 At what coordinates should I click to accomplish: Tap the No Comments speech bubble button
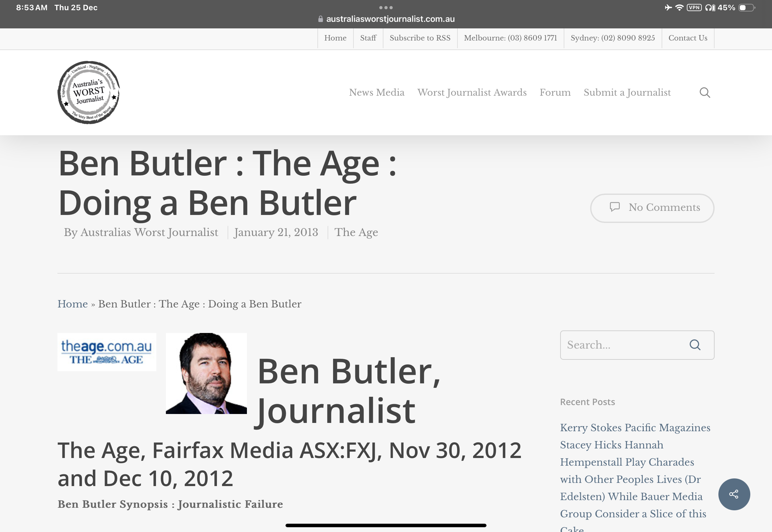[x=652, y=208]
